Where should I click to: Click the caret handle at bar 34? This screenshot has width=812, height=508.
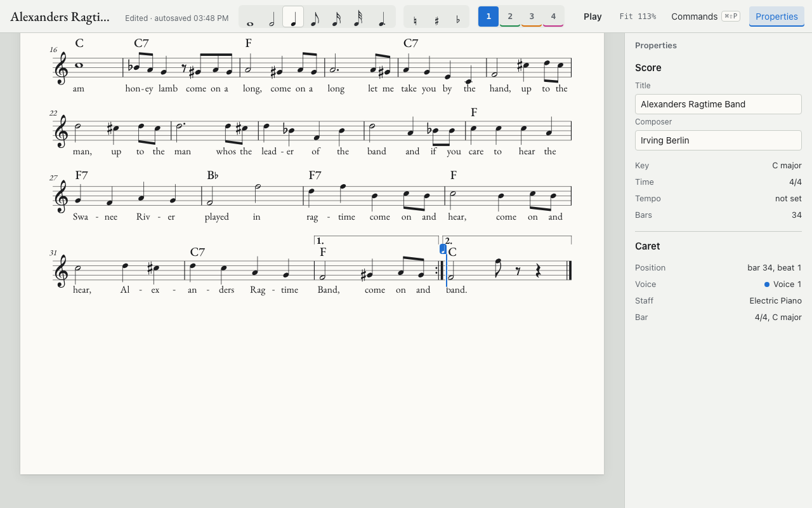tap(443, 249)
